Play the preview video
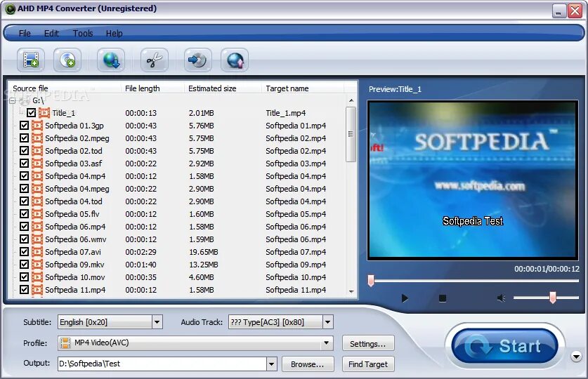The width and height of the screenshot is (588, 379). pos(405,298)
